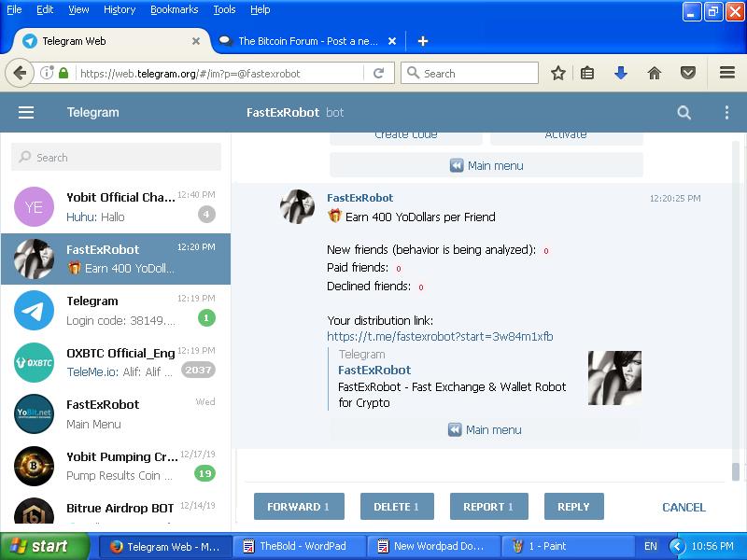
Task: Cancel the message selection
Action: (x=684, y=507)
